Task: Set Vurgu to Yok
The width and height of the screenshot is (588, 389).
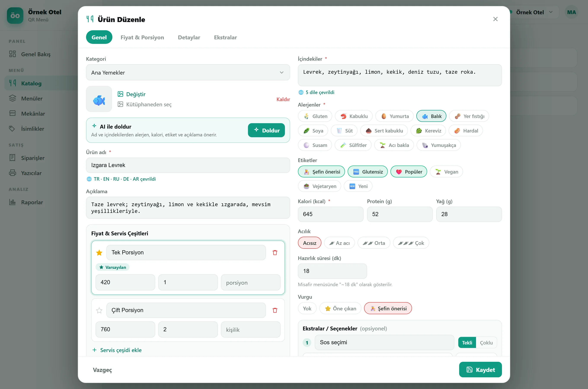Action: 307,308
